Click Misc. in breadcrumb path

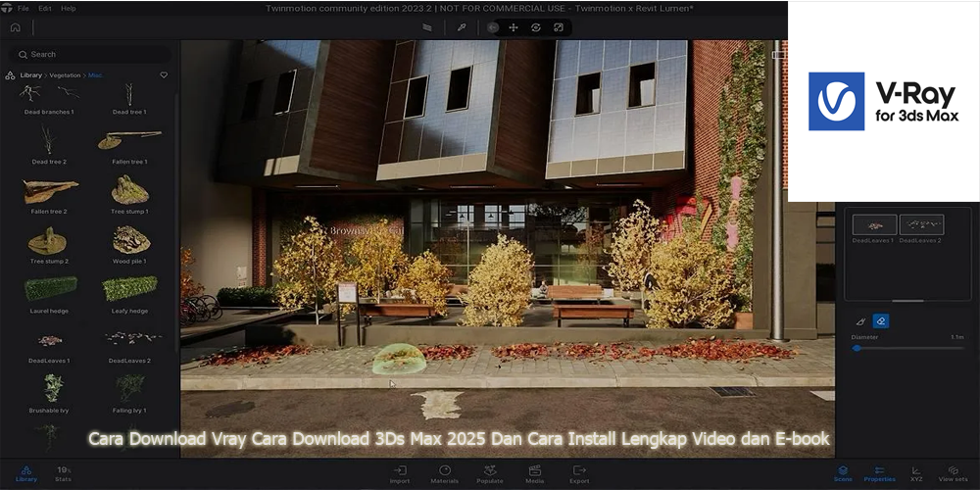click(x=95, y=75)
